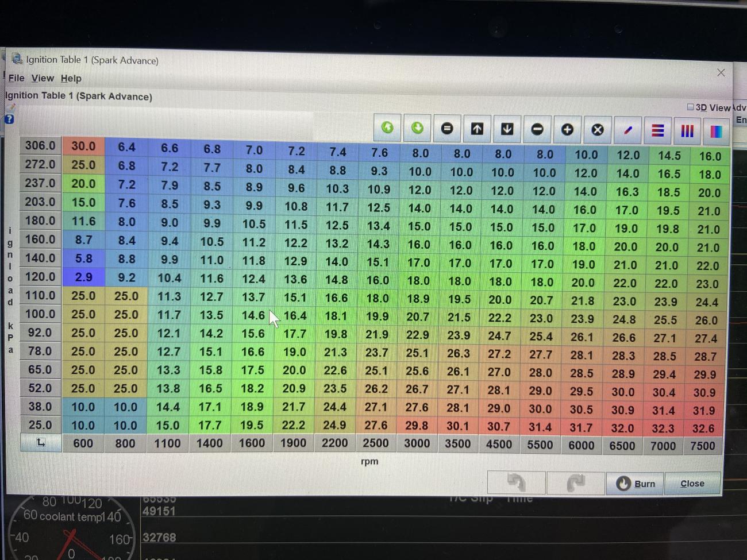The height and width of the screenshot is (560, 747).
Task: Click the minus subtract icon
Action: pos(537,129)
